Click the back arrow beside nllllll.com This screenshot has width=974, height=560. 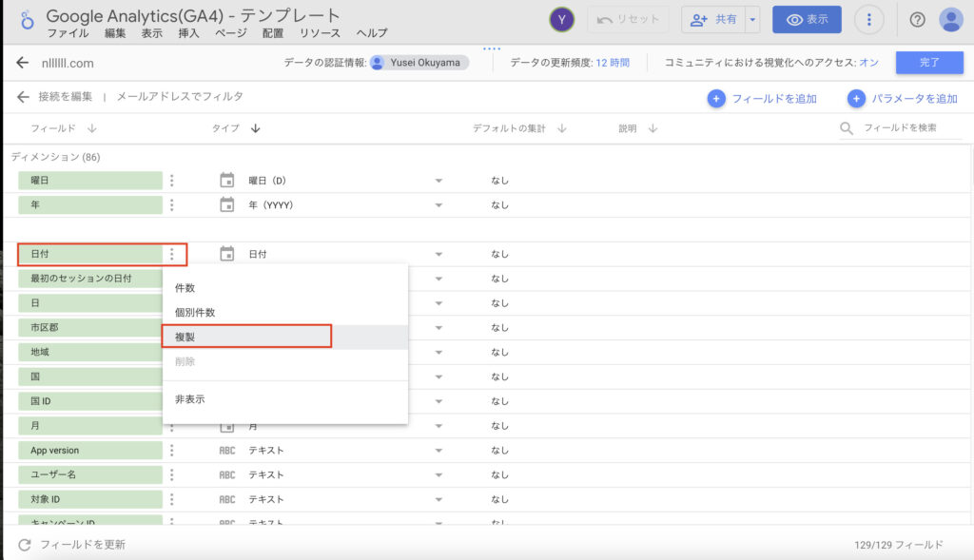pyautogui.click(x=23, y=63)
